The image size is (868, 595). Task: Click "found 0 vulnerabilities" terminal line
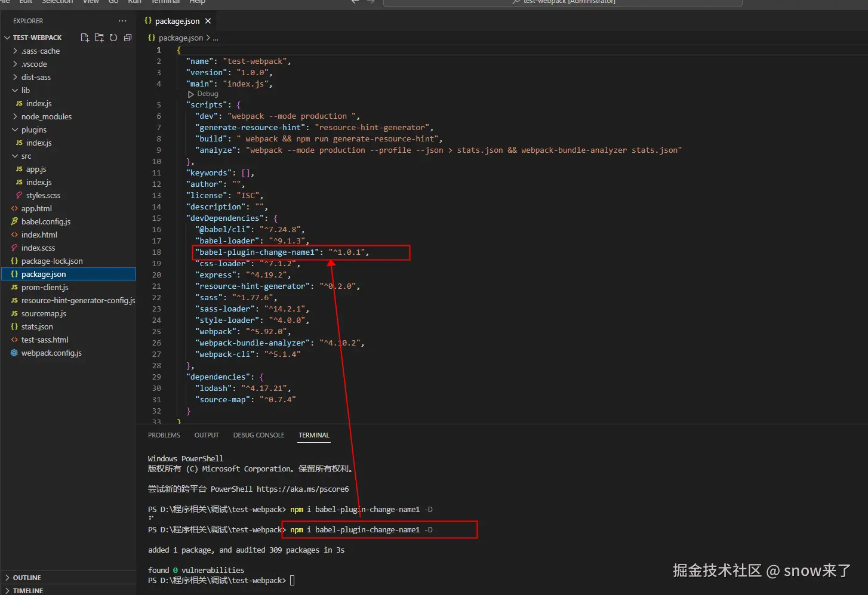coord(196,570)
